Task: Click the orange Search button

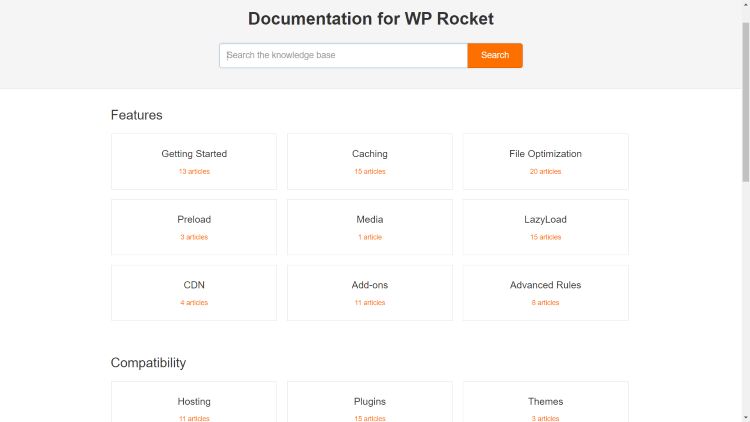Action: [x=495, y=56]
